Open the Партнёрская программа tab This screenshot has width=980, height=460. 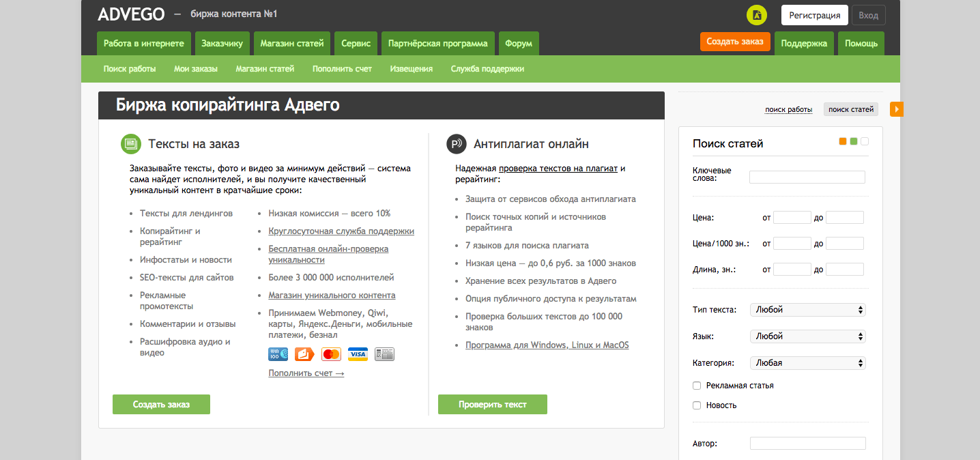pyautogui.click(x=438, y=44)
